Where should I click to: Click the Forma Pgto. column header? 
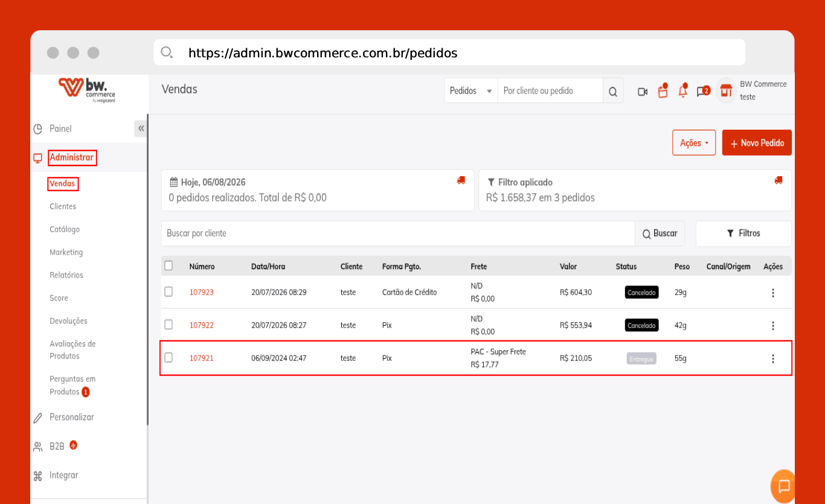coord(402,266)
